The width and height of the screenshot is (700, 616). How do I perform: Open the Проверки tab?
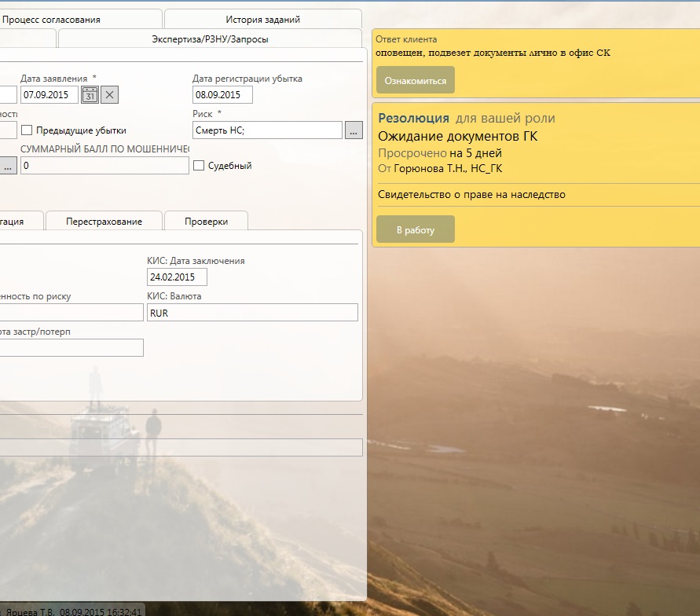[x=206, y=222]
